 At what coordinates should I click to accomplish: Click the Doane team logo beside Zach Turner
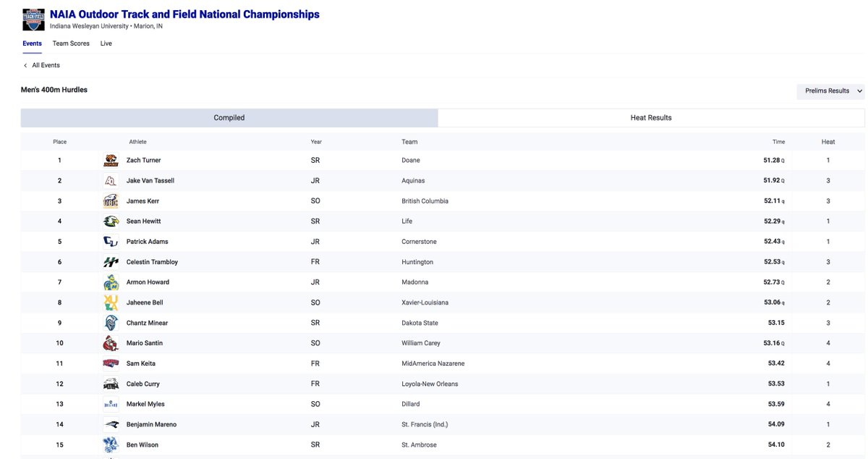coord(111,161)
